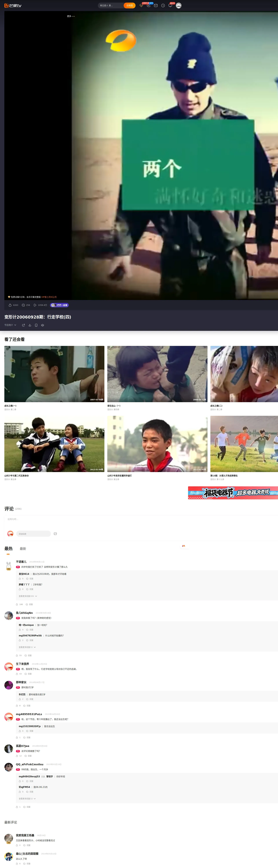278x868 pixels.
Task: Switch to the 最新 comments tab
Action: click(x=23, y=549)
